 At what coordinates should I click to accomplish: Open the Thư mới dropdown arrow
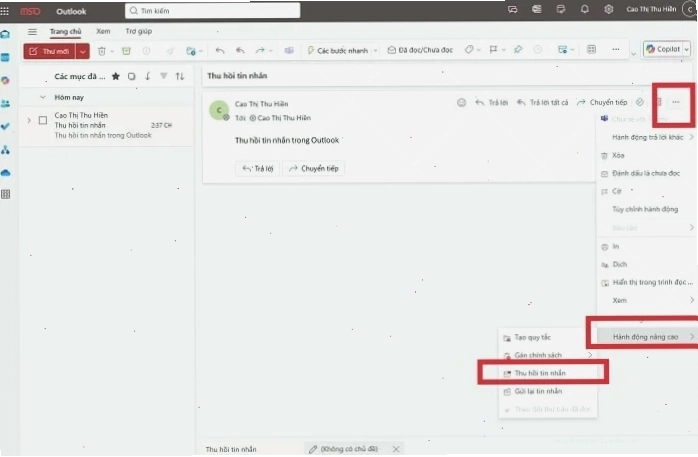point(83,51)
